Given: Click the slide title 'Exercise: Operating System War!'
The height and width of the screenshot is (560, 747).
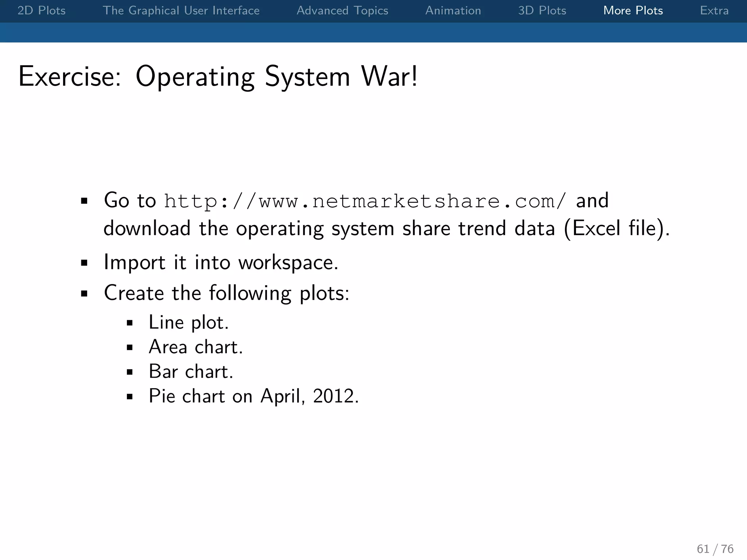Looking at the screenshot, I should pyautogui.click(x=218, y=76).
